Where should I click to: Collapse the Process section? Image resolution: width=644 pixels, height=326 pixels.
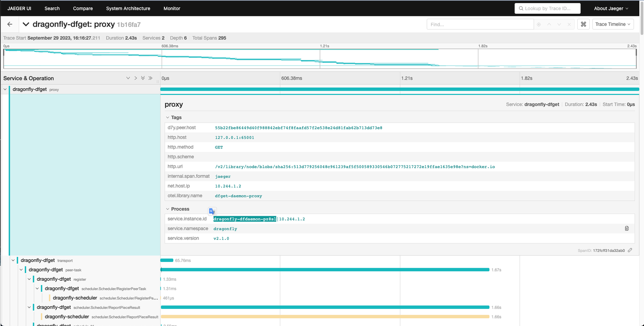point(168,209)
